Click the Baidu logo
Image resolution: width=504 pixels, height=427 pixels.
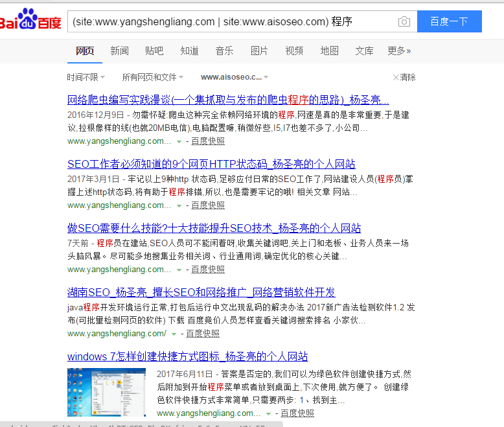point(30,19)
